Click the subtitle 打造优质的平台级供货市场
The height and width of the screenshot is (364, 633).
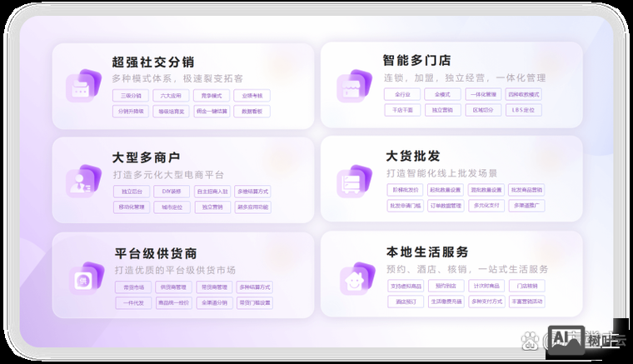tap(175, 270)
